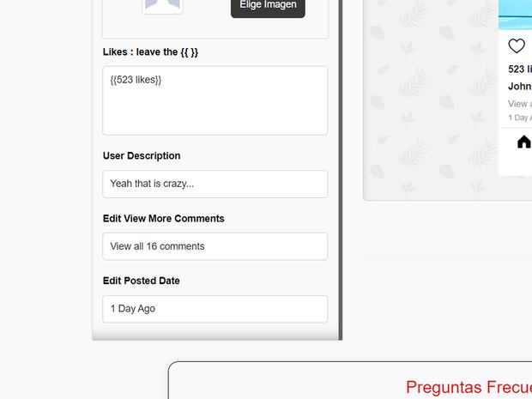Image resolution: width=532 pixels, height=399 pixels.
Task: Open the View all comments link in the preview
Action: point(520,104)
